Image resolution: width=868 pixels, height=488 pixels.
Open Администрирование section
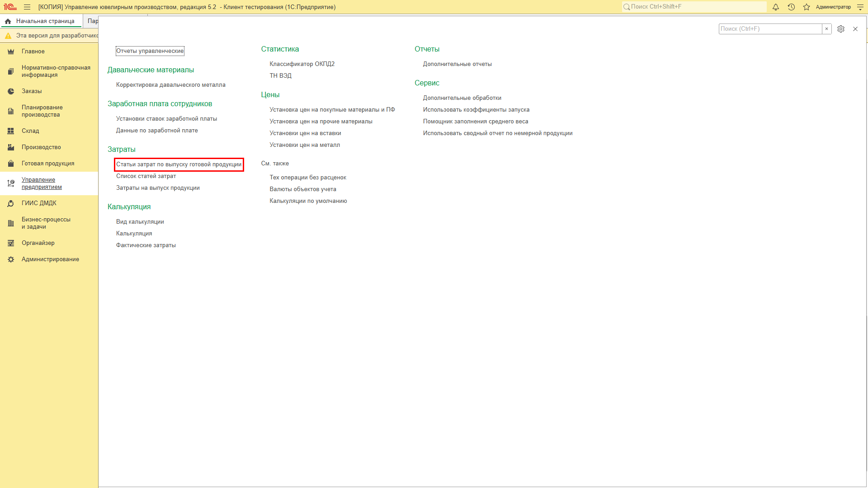50,259
